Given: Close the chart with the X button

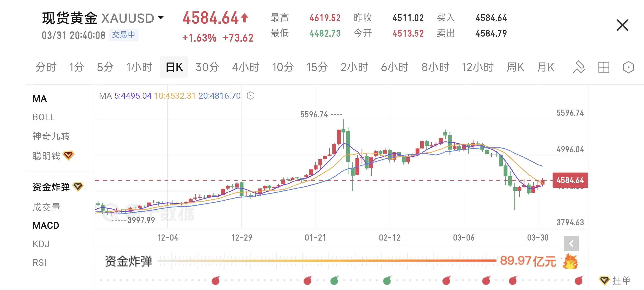Looking at the screenshot, I should pyautogui.click(x=622, y=25).
